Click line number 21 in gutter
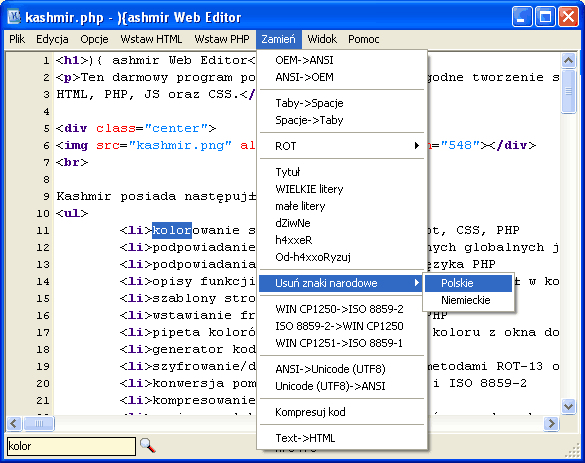 pyautogui.click(x=43, y=400)
